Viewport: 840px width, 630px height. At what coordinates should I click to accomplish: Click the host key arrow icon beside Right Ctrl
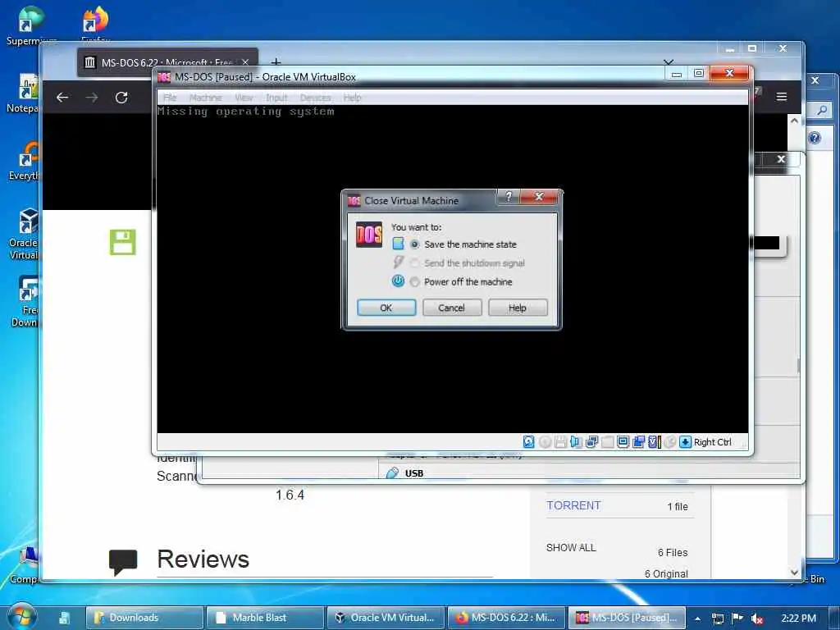pyautogui.click(x=685, y=442)
